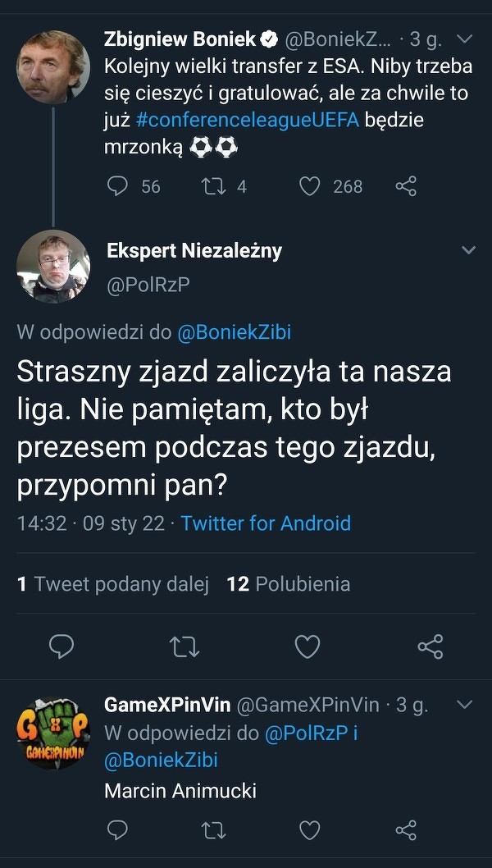Reply to GameXPinVin's tweet
This screenshot has height=868, width=492.
pyautogui.click(x=120, y=830)
